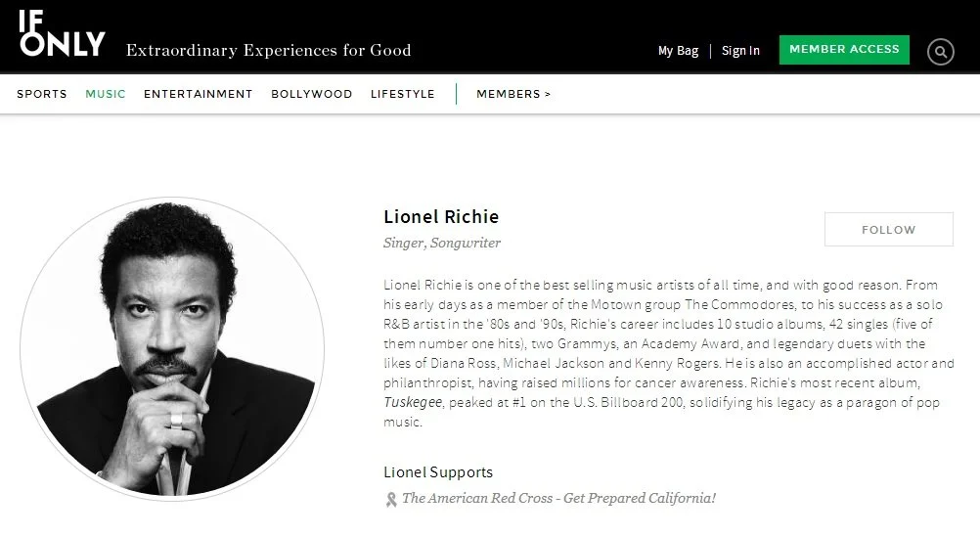980x537 pixels.
Task: Choose the Lifestyle category
Action: tap(403, 94)
